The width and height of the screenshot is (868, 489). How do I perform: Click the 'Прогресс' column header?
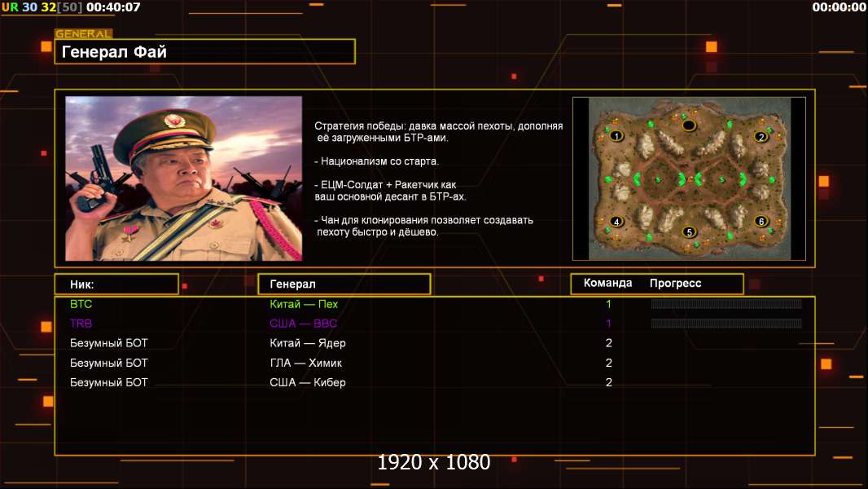675,283
